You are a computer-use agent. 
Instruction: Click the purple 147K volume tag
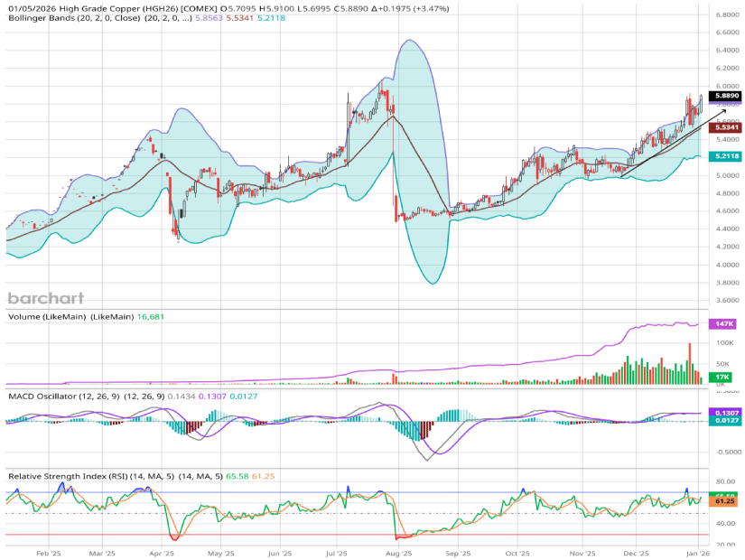click(724, 323)
